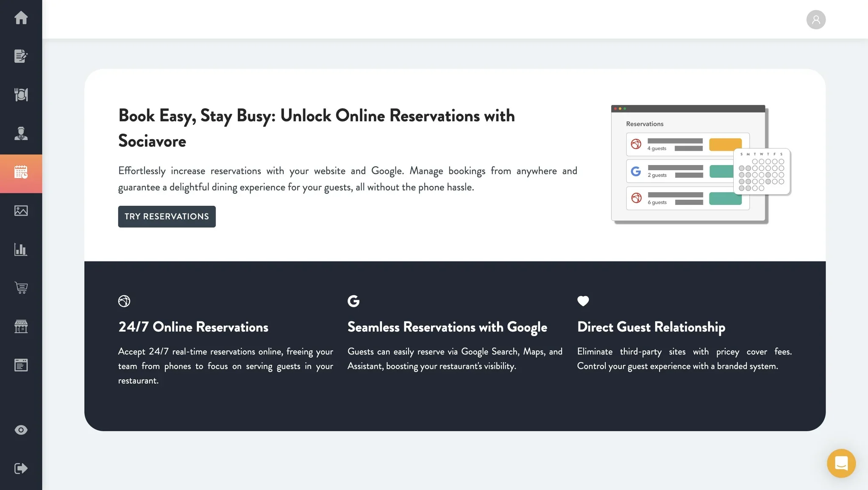Open the document edit icon in the sidebar
The image size is (868, 490).
pos(21,56)
